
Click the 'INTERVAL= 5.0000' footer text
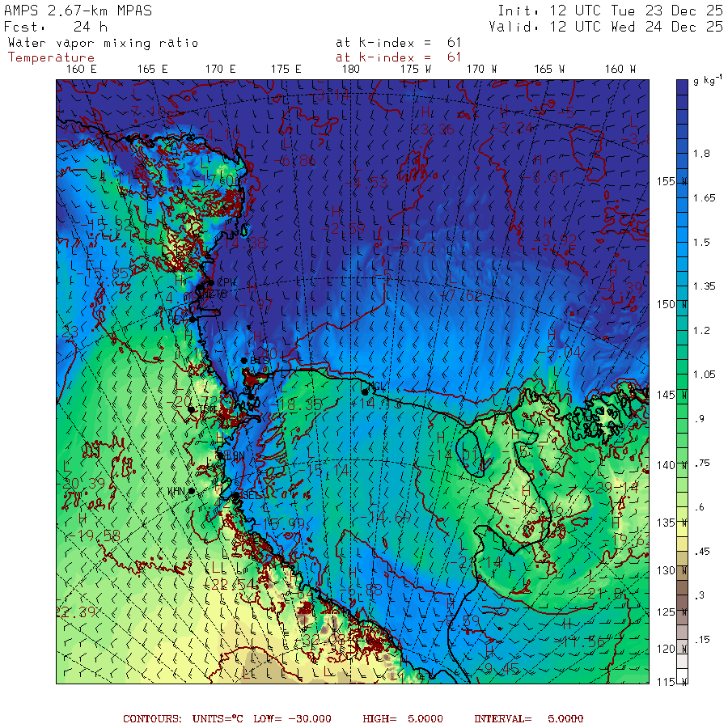[528, 719]
